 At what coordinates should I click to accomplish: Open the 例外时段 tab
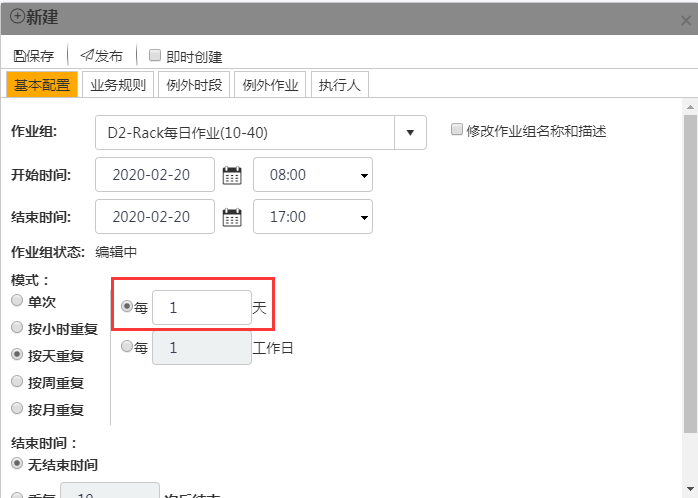194,85
